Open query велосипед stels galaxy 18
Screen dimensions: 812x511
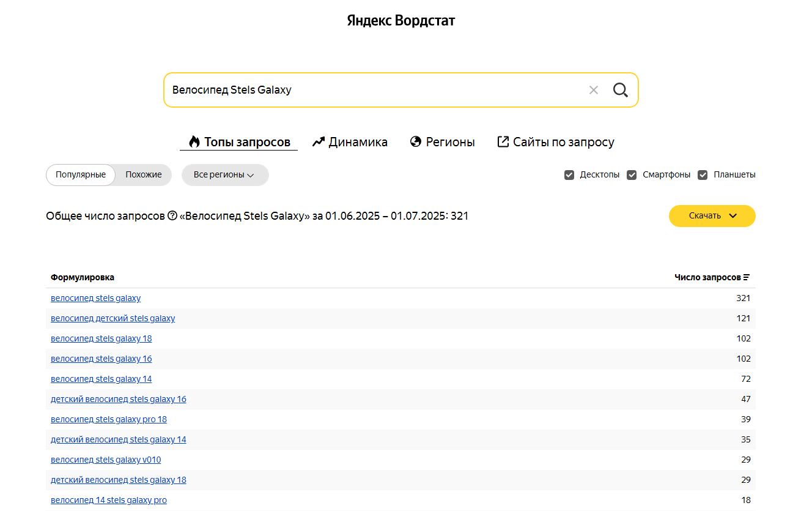pos(102,339)
